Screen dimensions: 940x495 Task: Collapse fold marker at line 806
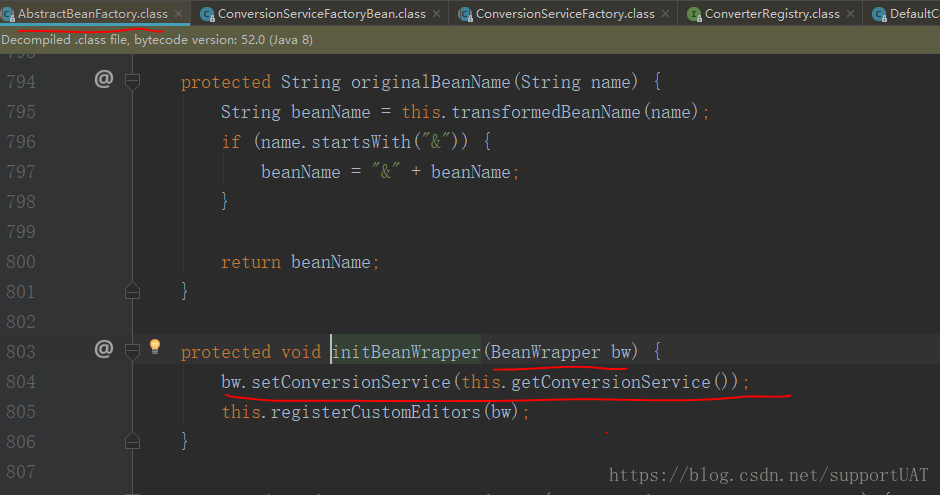point(132,441)
